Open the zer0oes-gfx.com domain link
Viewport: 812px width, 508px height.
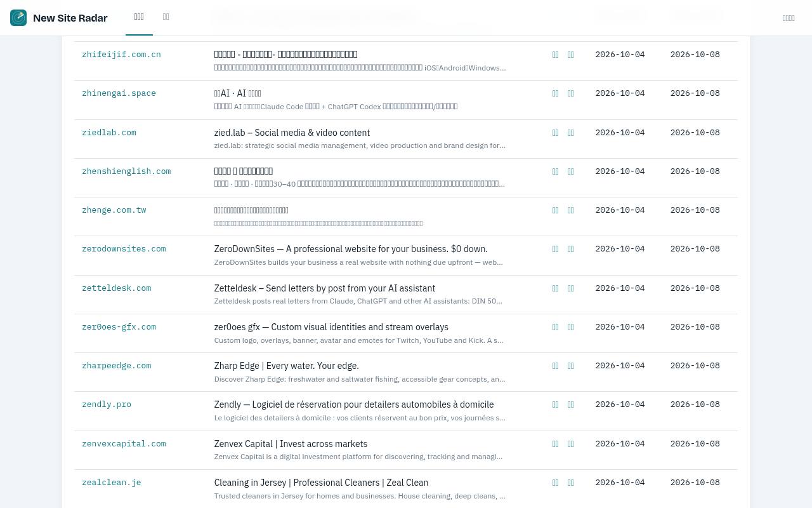click(x=119, y=327)
